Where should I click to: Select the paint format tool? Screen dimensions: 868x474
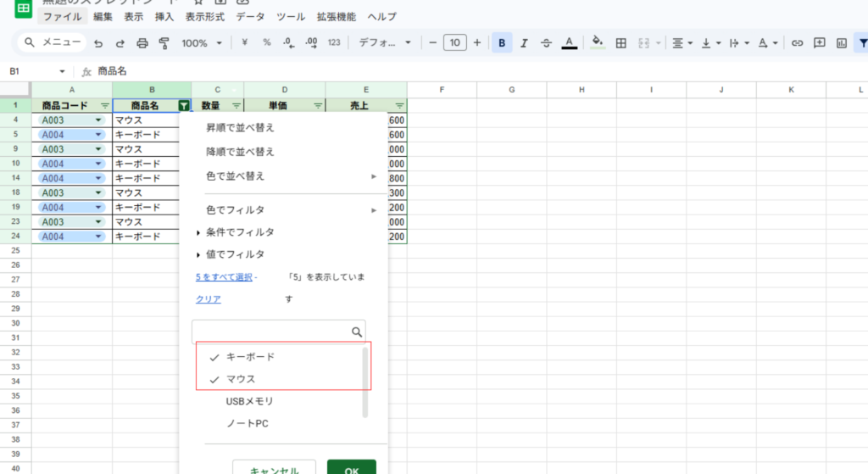coord(164,43)
